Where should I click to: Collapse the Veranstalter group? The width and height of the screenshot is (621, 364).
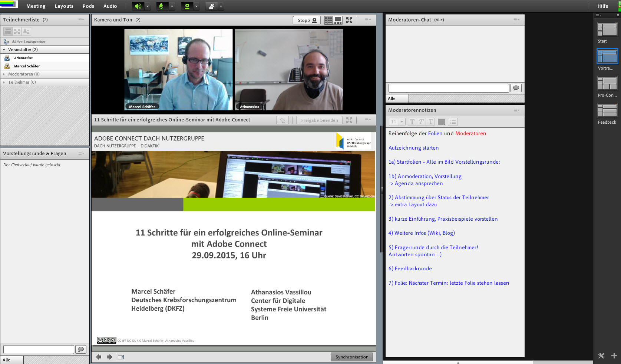pos(4,50)
